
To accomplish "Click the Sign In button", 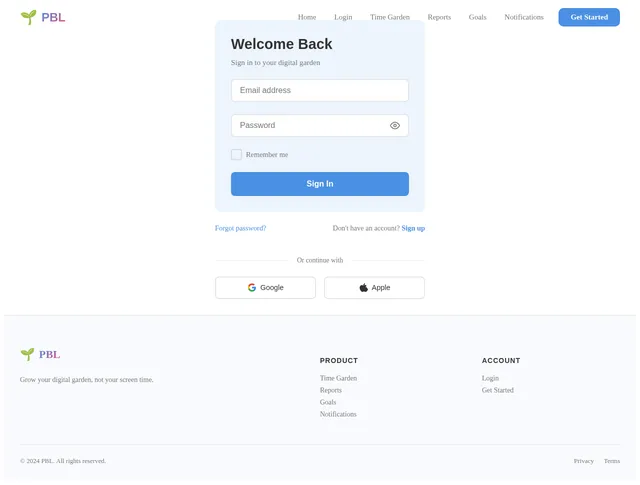I will click(x=320, y=184).
